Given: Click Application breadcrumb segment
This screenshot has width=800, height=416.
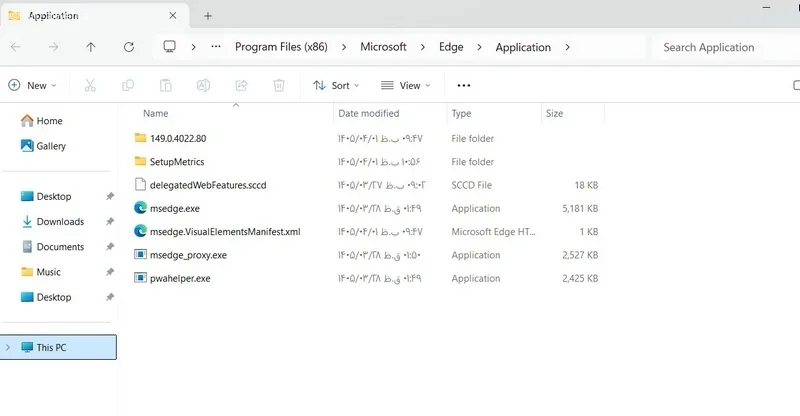Looking at the screenshot, I should pos(523,47).
